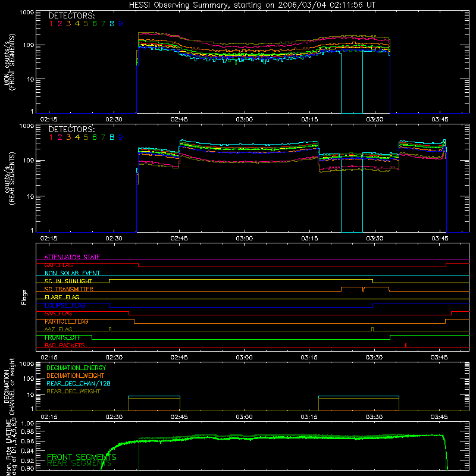Click detector 1 in front segments legend
Image resolution: width=476 pixels, height=476 pixels.
tap(51, 24)
